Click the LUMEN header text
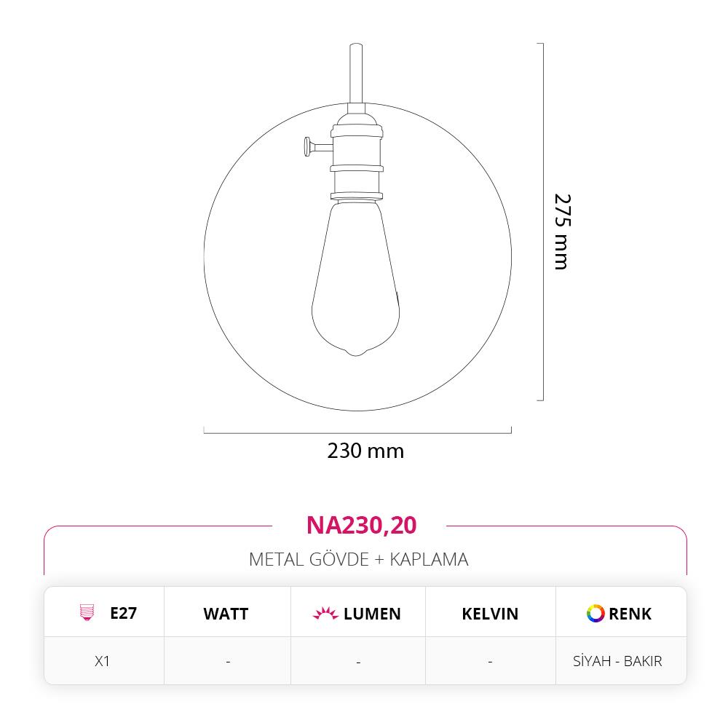This screenshot has width=728, height=728. coord(372,614)
